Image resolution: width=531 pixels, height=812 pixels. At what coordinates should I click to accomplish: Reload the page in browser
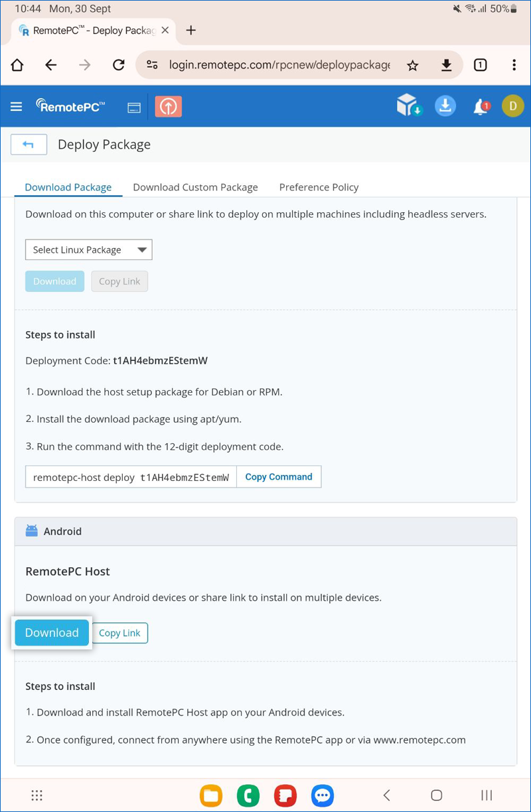[119, 65]
